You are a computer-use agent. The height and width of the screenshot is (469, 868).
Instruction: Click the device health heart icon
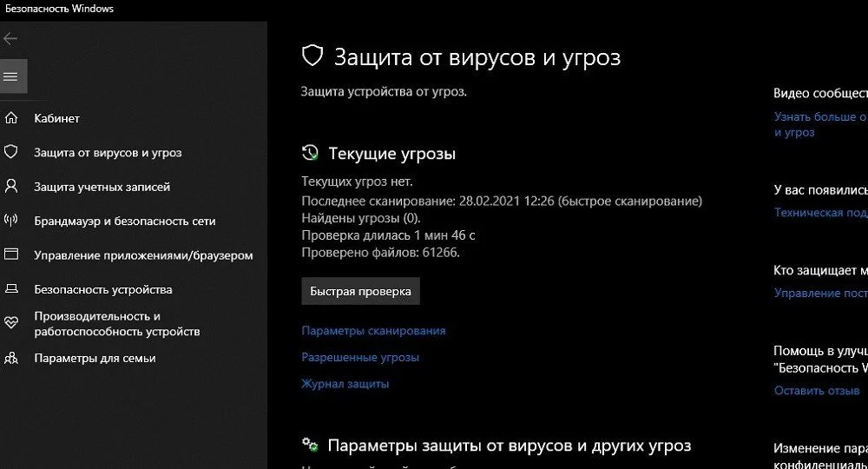tap(11, 323)
